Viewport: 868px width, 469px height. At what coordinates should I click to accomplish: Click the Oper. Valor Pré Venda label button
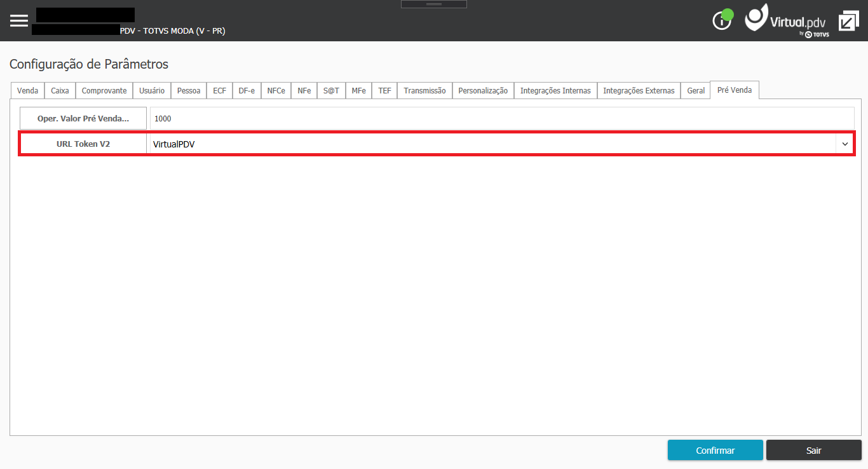tap(83, 118)
